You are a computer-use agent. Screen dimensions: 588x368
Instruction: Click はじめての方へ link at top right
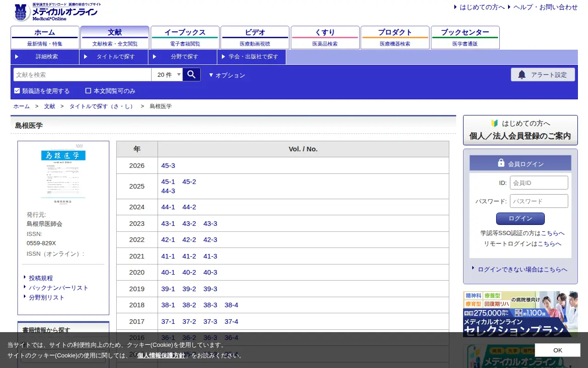click(x=482, y=7)
